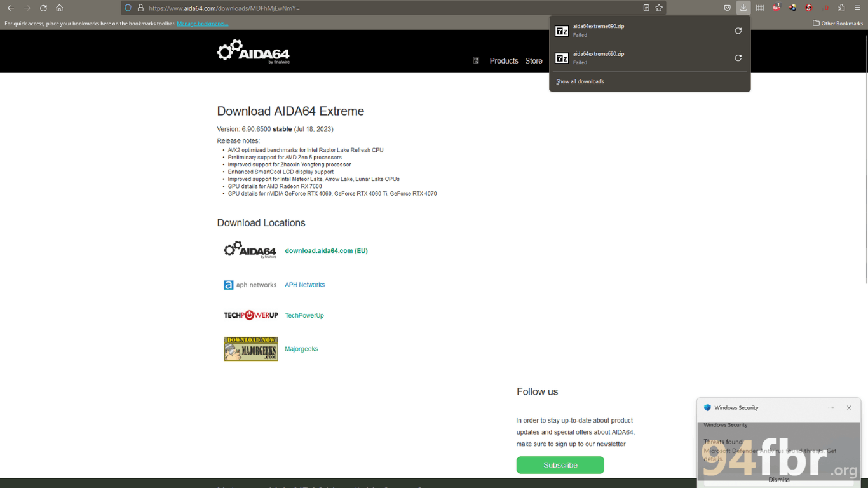Show all downloads

pyautogui.click(x=580, y=81)
